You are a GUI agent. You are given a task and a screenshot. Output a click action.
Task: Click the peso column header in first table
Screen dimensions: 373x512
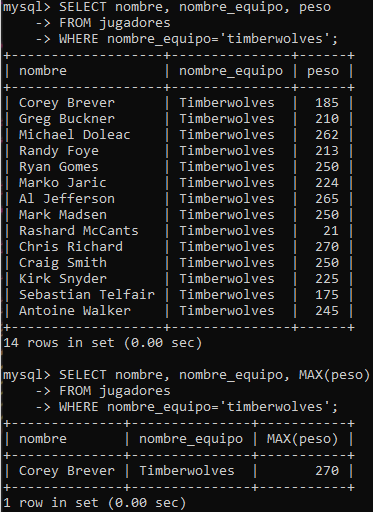tap(323, 71)
